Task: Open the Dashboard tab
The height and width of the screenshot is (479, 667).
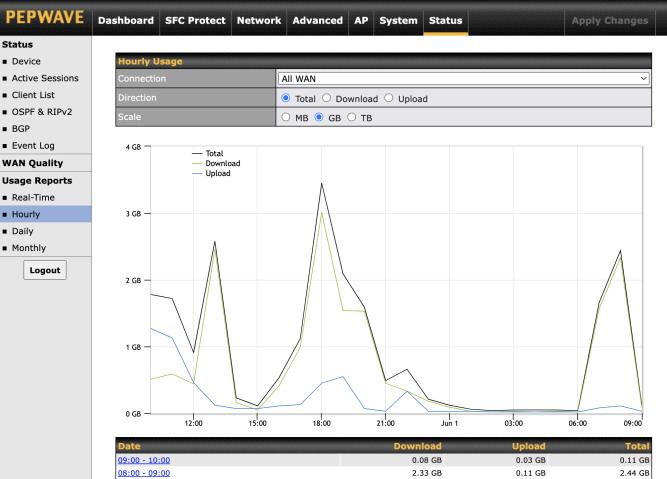Action: pos(125,20)
